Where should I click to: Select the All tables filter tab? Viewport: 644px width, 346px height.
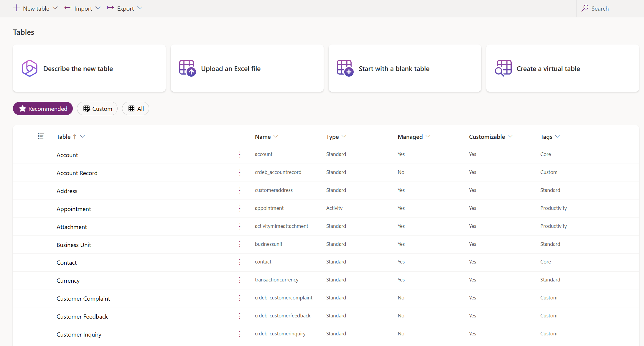click(x=136, y=108)
